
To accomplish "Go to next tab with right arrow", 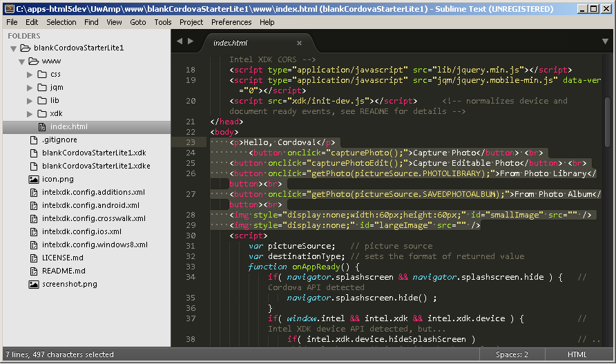I will tap(191, 41).
